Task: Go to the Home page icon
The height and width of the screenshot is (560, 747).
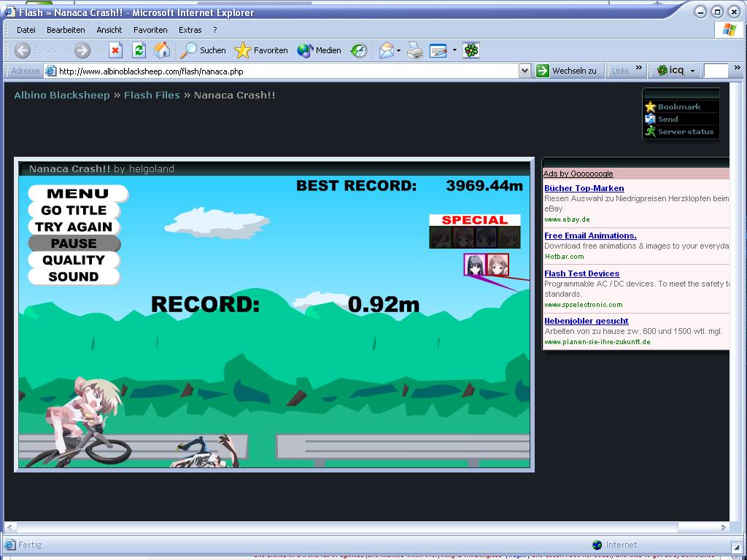Action: (x=162, y=50)
